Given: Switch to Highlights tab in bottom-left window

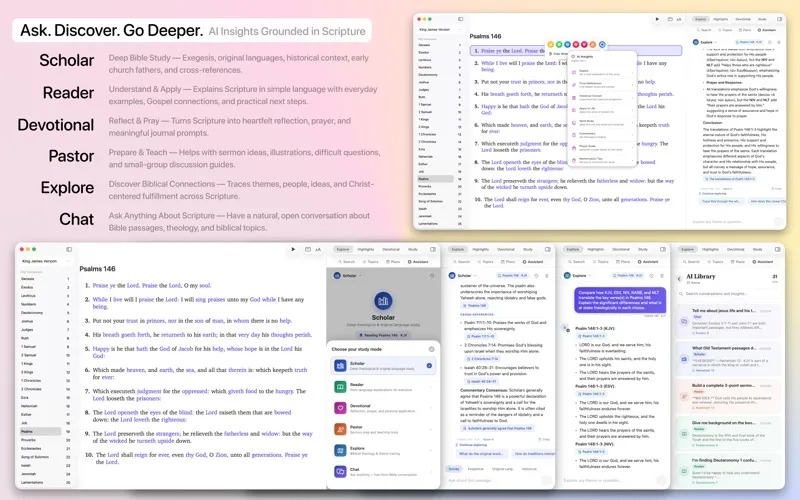Looking at the screenshot, I should [365, 249].
